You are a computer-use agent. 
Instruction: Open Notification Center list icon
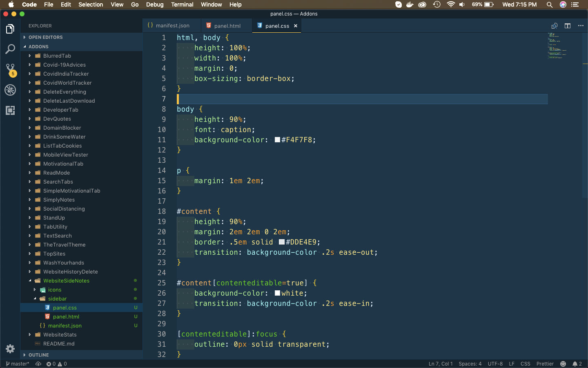[575, 4]
